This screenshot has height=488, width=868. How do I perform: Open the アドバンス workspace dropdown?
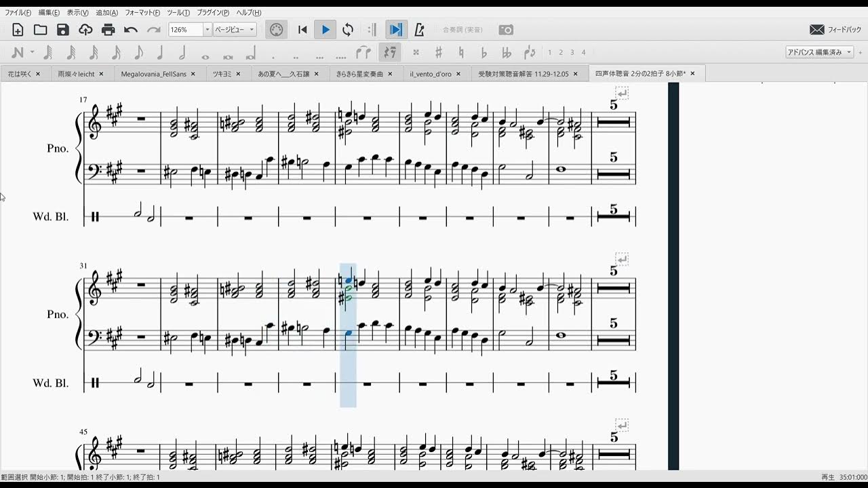(819, 52)
